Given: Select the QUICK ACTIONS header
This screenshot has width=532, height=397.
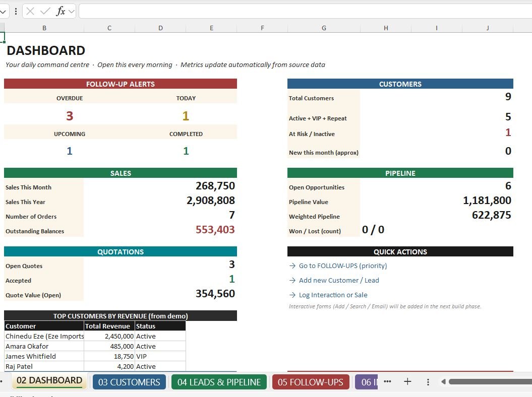Looking at the screenshot, I should (x=400, y=251).
